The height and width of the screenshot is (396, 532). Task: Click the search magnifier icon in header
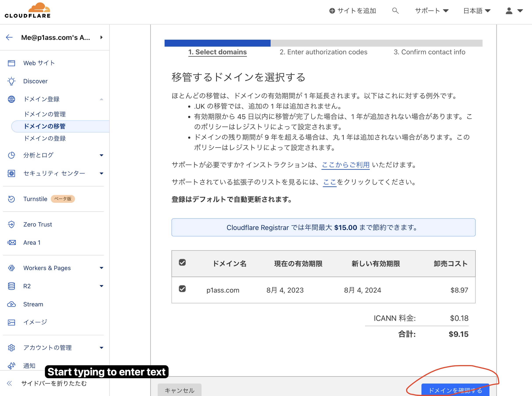click(x=395, y=11)
